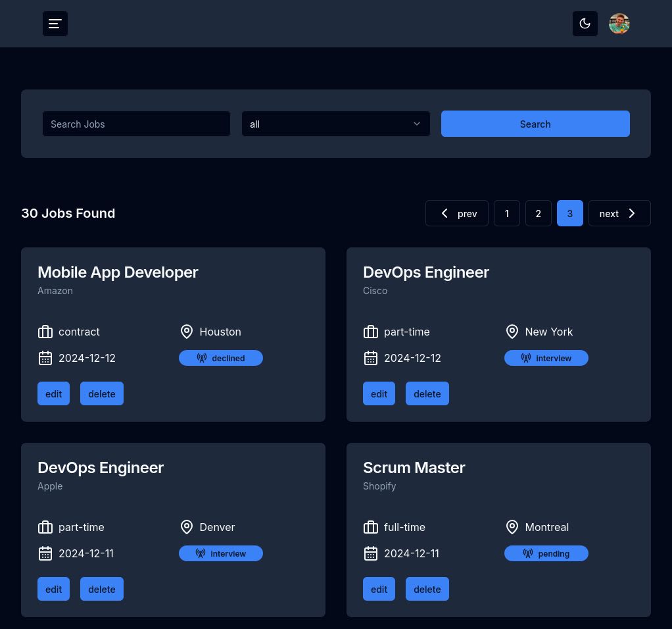The width and height of the screenshot is (672, 629).
Task: Click the chevron inside the prev button
Action: 444,213
